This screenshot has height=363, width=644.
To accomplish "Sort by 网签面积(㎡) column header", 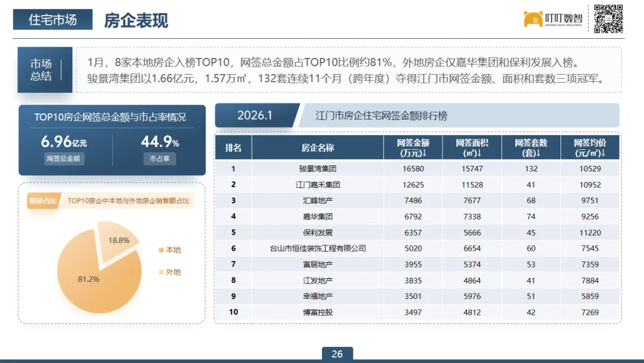I will pyautogui.click(x=472, y=147).
